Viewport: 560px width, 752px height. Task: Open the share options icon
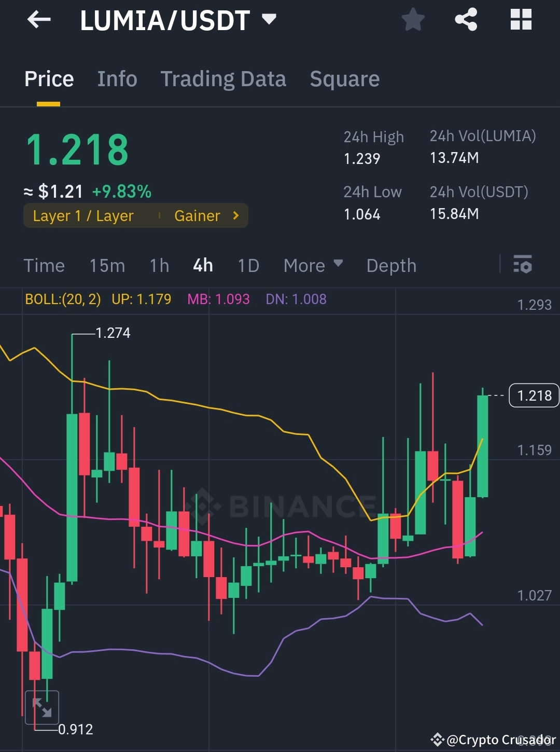pyautogui.click(x=466, y=20)
